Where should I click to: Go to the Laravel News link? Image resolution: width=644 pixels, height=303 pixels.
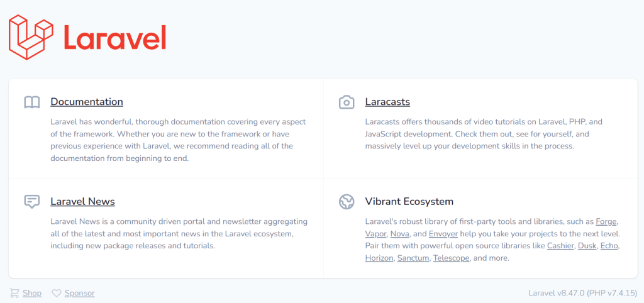82,202
